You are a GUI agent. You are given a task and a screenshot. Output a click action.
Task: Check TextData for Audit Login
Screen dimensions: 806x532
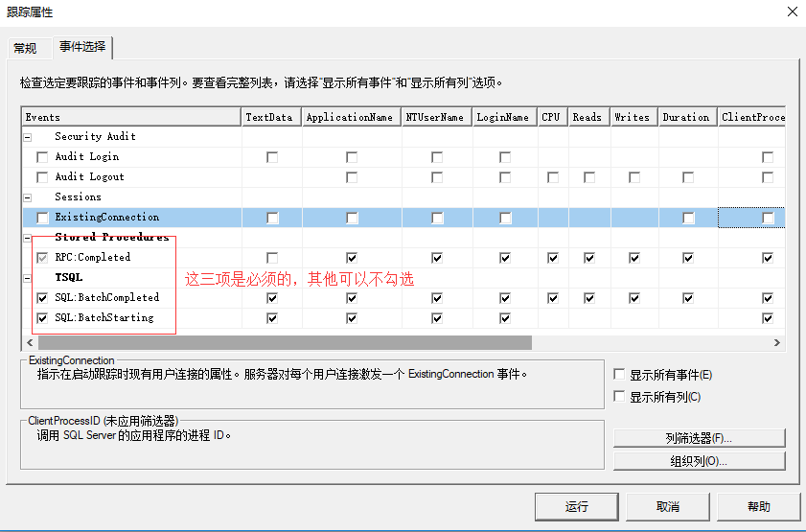tap(272, 157)
